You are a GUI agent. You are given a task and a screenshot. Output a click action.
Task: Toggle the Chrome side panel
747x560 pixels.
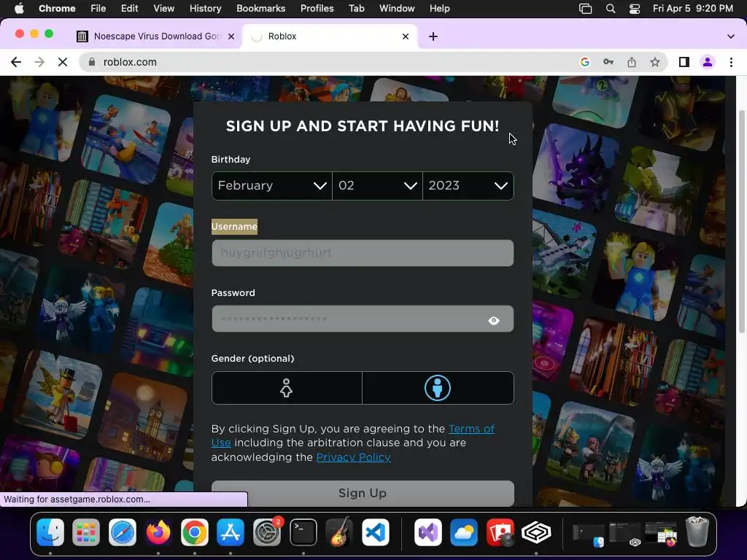[684, 62]
